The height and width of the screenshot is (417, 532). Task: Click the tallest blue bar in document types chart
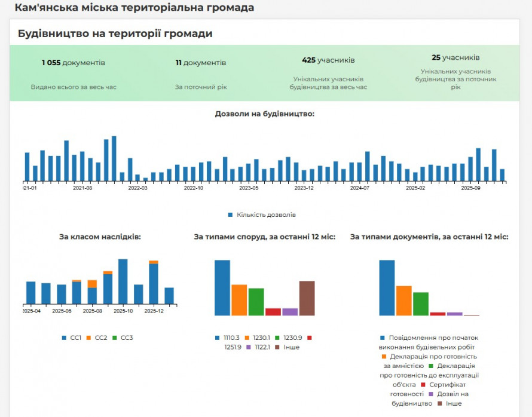coord(387,288)
